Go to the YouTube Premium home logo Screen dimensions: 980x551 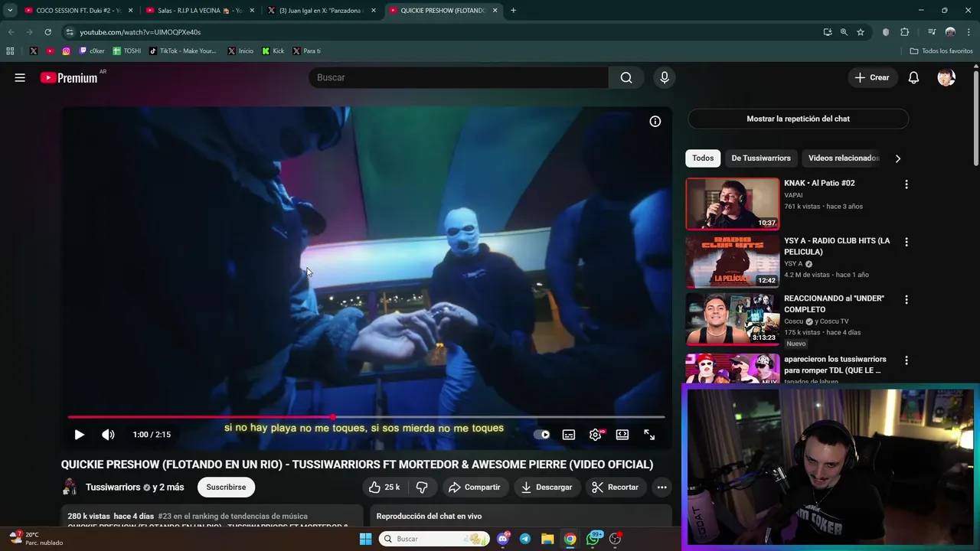[x=69, y=77]
